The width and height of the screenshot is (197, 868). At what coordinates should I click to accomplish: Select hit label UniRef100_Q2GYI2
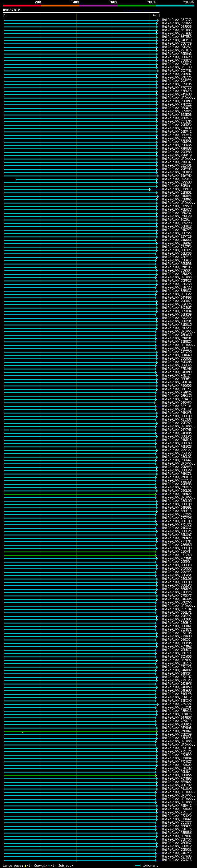coord(177,257)
